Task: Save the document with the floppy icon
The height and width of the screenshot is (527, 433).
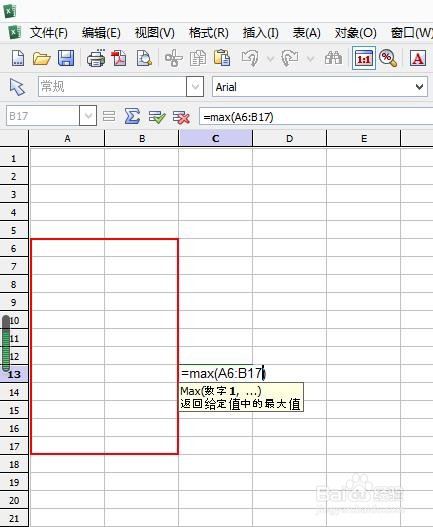Action: pos(66,58)
